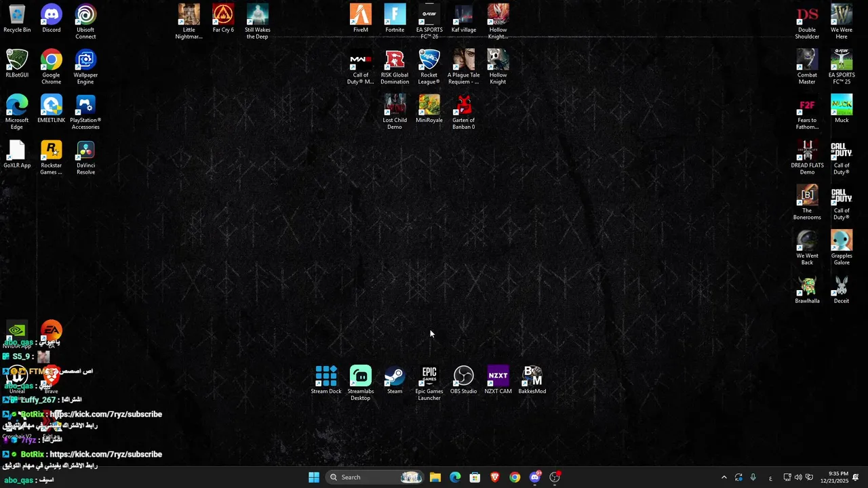Open the Garten of Banban 0 icon

coord(464,113)
